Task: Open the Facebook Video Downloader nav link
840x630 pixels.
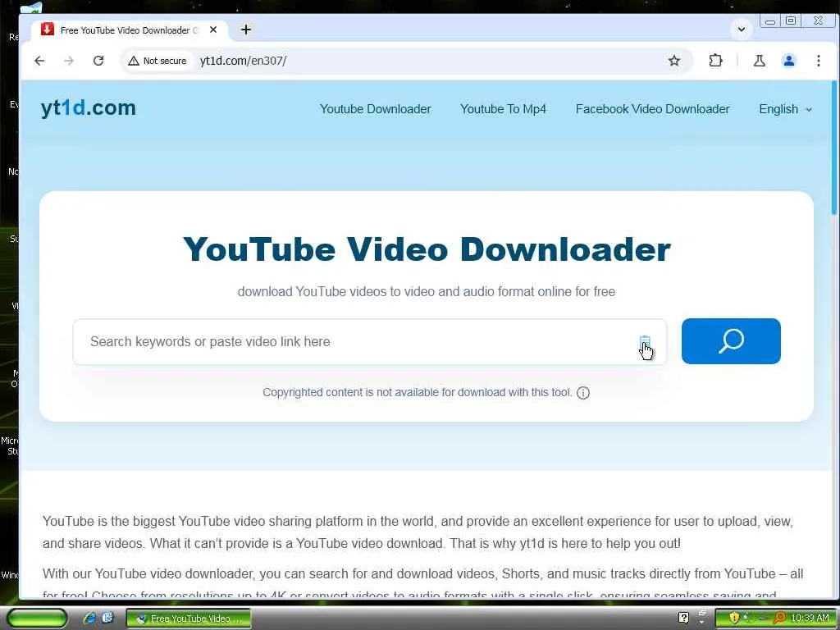Action: click(652, 109)
